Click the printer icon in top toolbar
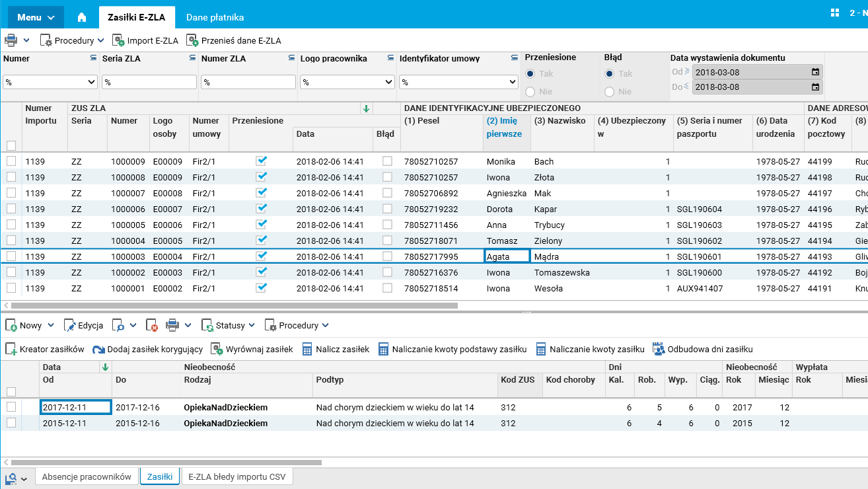The width and height of the screenshot is (868, 489). 11,41
